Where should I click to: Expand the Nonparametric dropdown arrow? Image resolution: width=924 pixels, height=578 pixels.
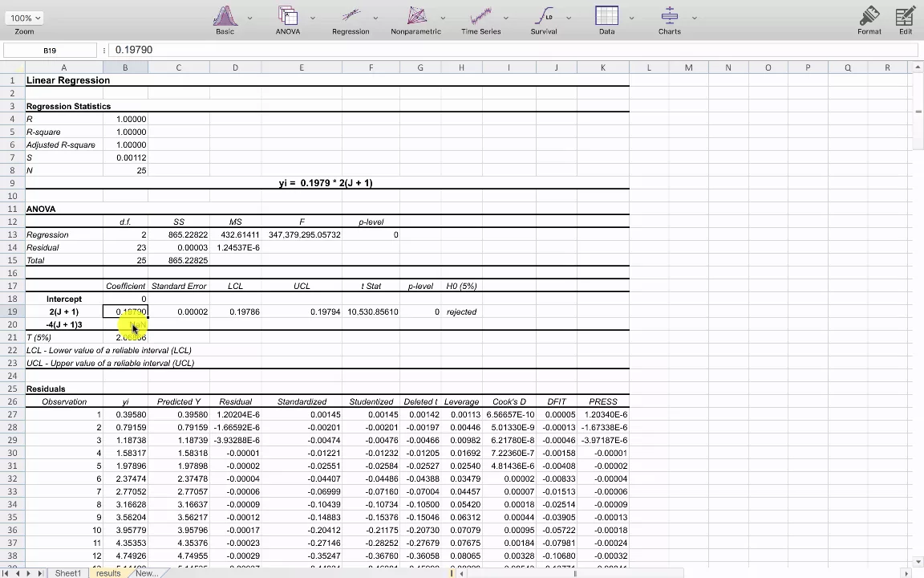tap(443, 18)
